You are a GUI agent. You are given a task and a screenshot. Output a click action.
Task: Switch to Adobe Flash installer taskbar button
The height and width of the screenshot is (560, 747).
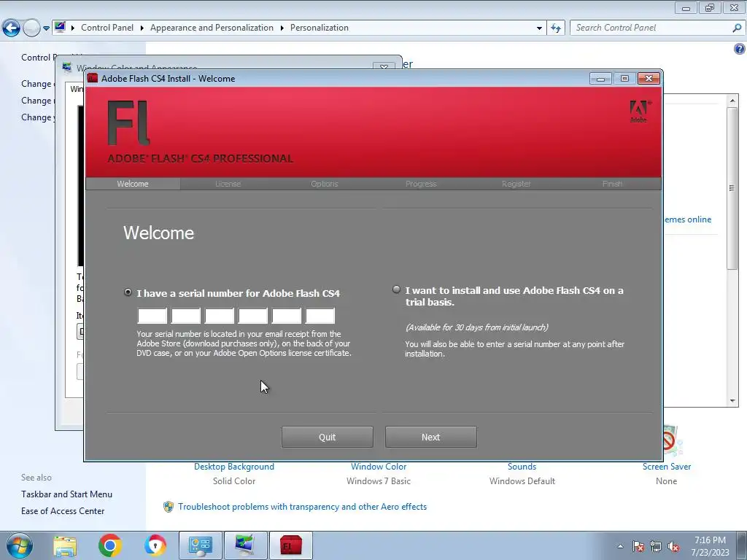(290, 545)
